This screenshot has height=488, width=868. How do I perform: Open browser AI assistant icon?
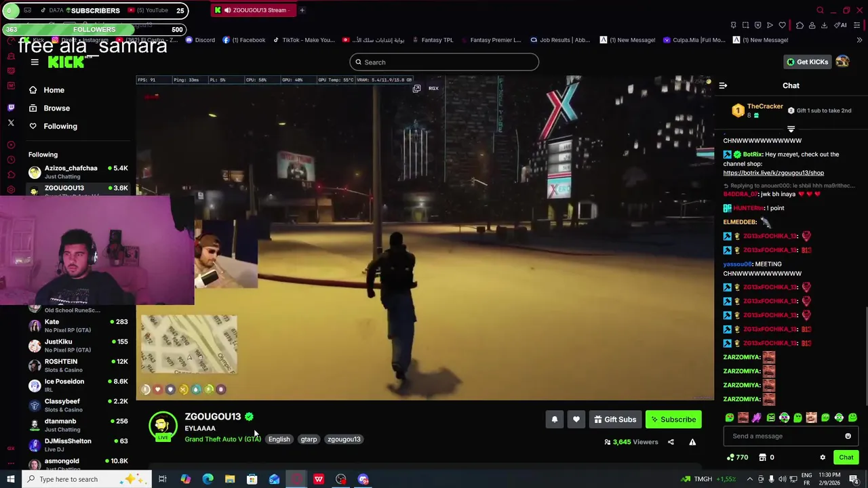click(841, 25)
